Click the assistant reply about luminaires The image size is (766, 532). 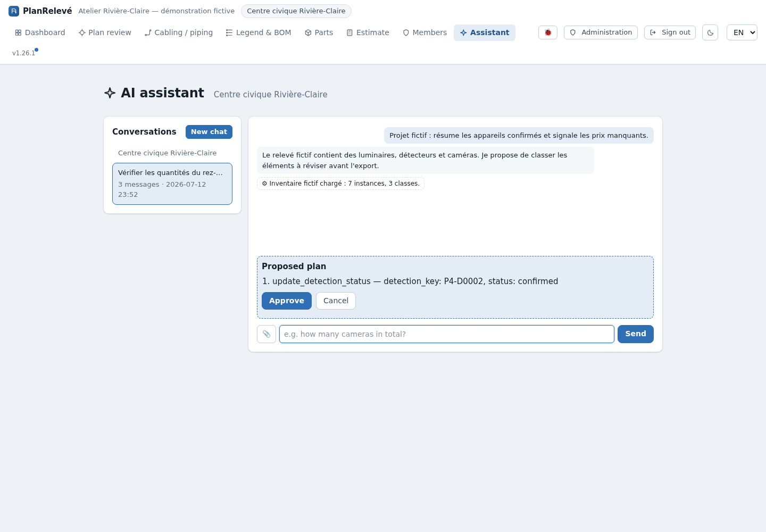pyautogui.click(x=426, y=161)
